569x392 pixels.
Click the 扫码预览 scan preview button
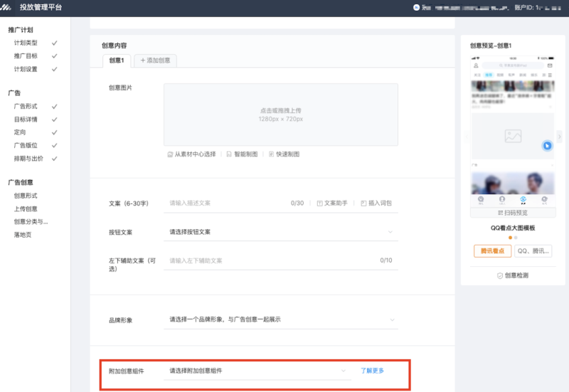point(513,213)
